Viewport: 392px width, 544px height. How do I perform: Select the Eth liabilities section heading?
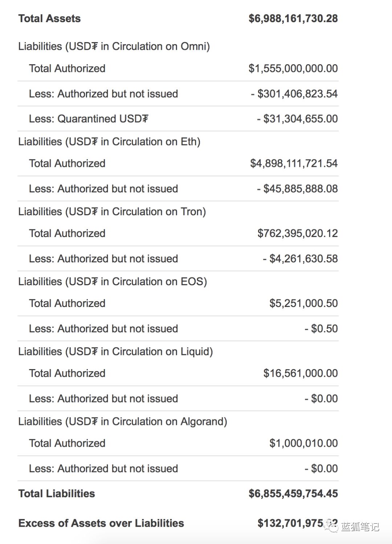click(x=109, y=142)
